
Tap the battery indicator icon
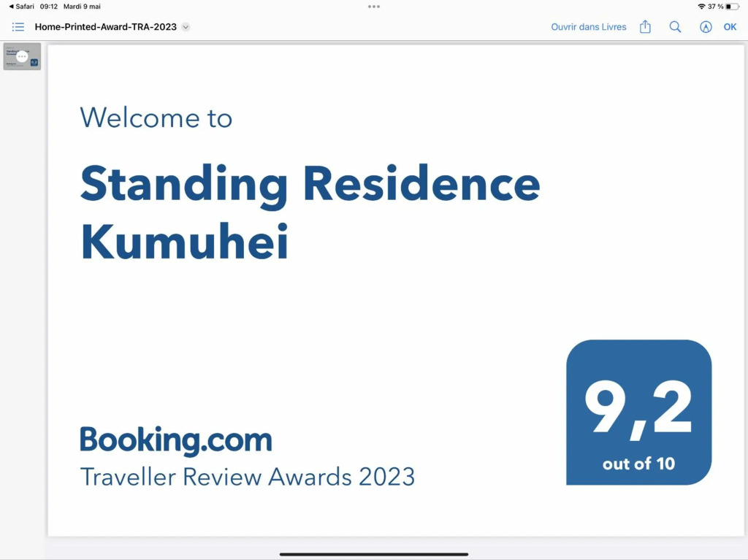tap(732, 6)
